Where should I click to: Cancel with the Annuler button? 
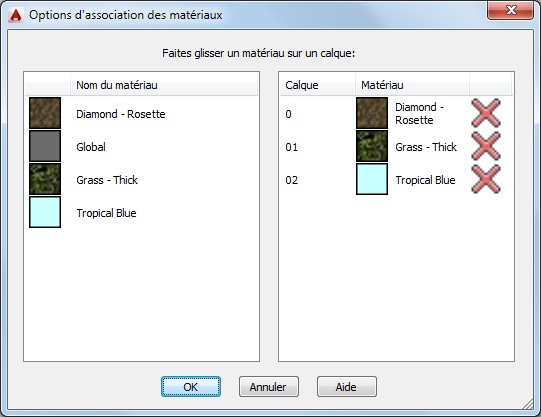pos(269,387)
